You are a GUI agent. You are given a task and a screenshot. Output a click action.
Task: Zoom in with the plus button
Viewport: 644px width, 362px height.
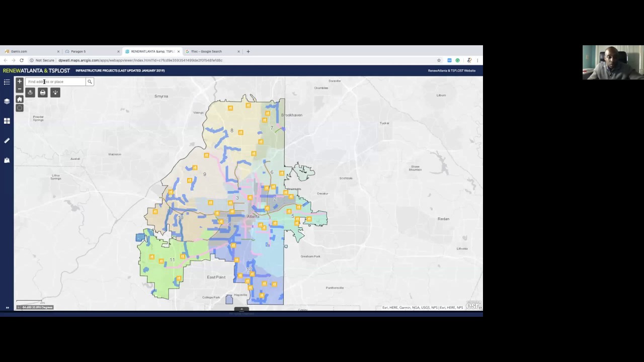tap(20, 81)
